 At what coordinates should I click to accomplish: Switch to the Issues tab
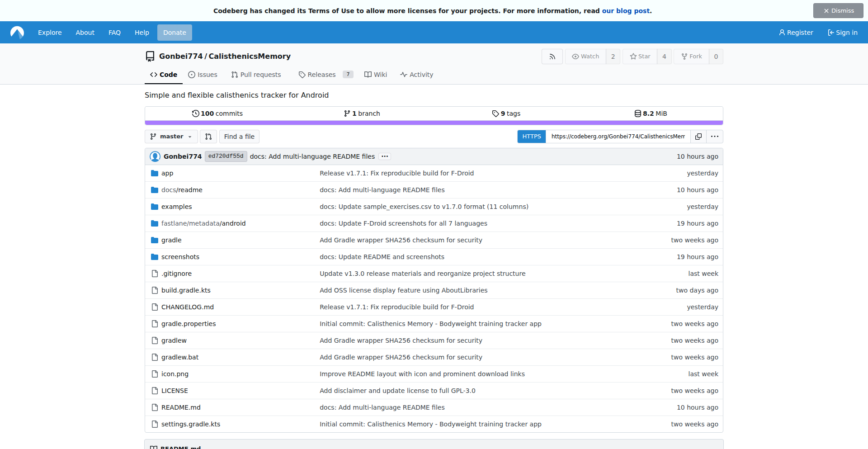[x=203, y=75]
